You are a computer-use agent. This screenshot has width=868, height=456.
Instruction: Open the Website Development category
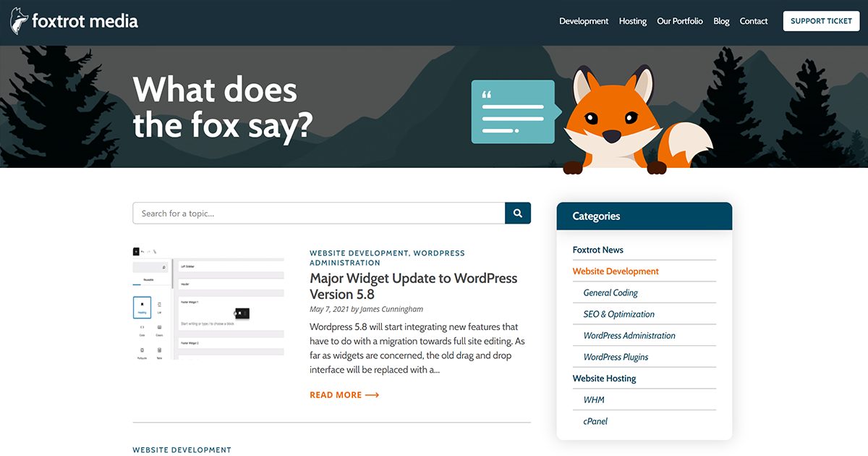[615, 271]
